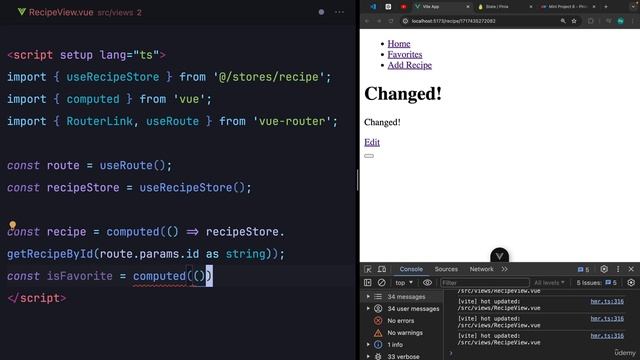
Task: Click the site info icon in address bar
Action: point(405,21)
